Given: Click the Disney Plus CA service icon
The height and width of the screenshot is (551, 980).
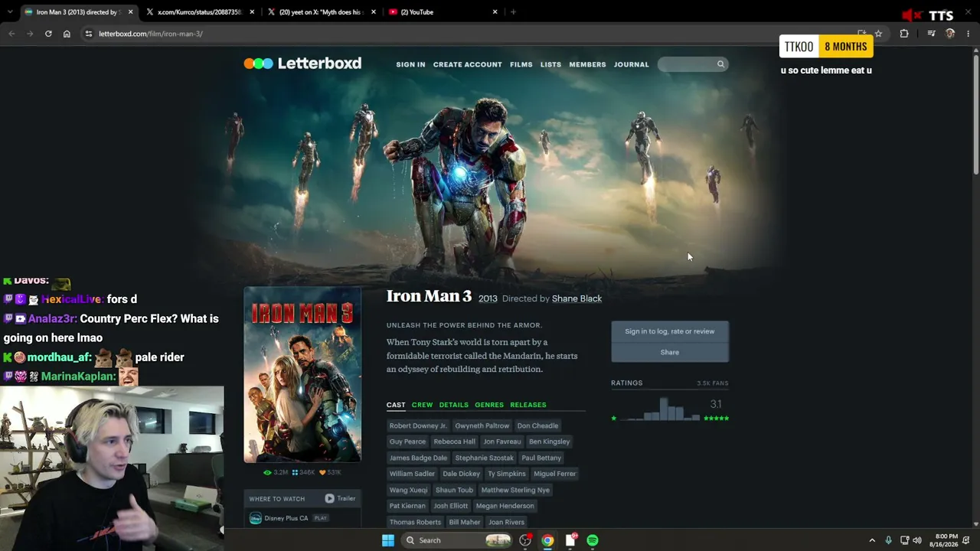Looking at the screenshot, I should [256, 518].
